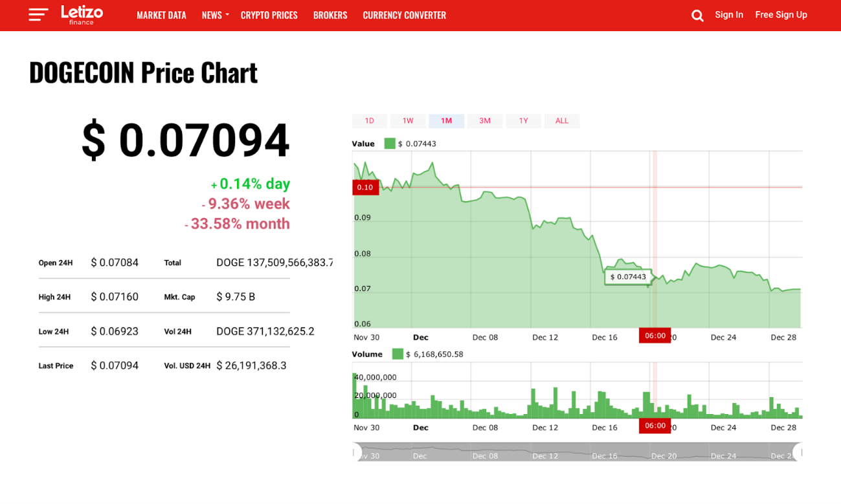Viewport: 841px width, 504px height.
Task: Click the gray range navigator bar
Action: (x=577, y=452)
